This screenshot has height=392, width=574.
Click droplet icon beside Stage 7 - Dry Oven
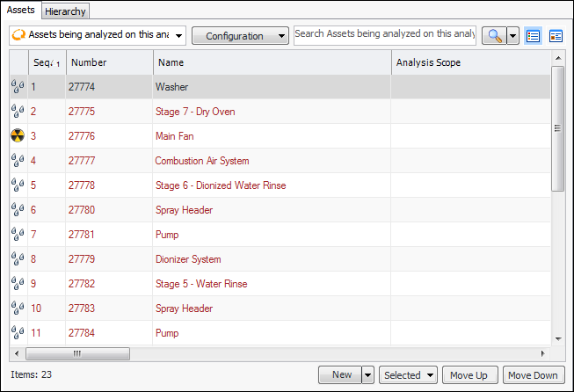click(x=18, y=112)
